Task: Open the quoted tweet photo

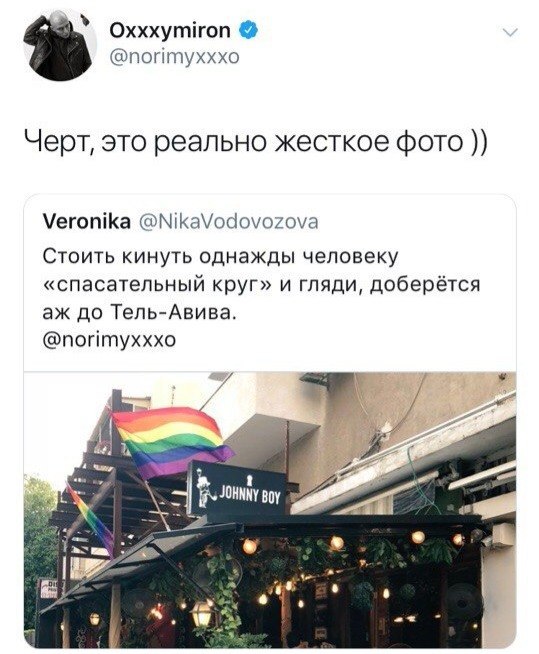Action: tap(270, 510)
